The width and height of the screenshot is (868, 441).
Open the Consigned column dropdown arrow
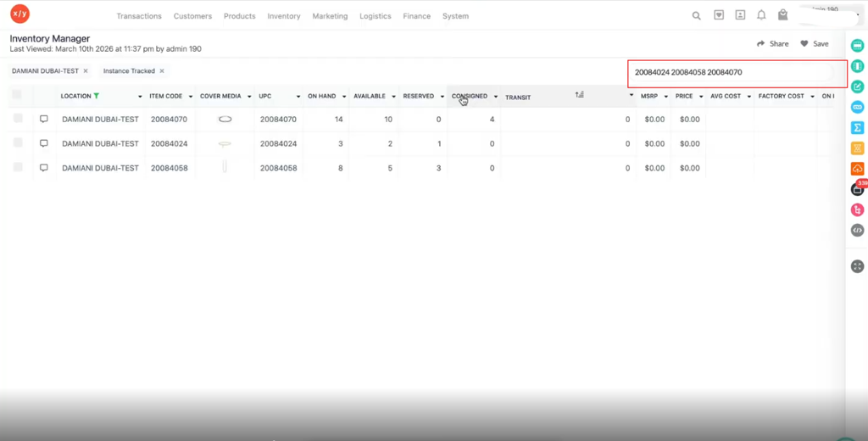pyautogui.click(x=495, y=97)
